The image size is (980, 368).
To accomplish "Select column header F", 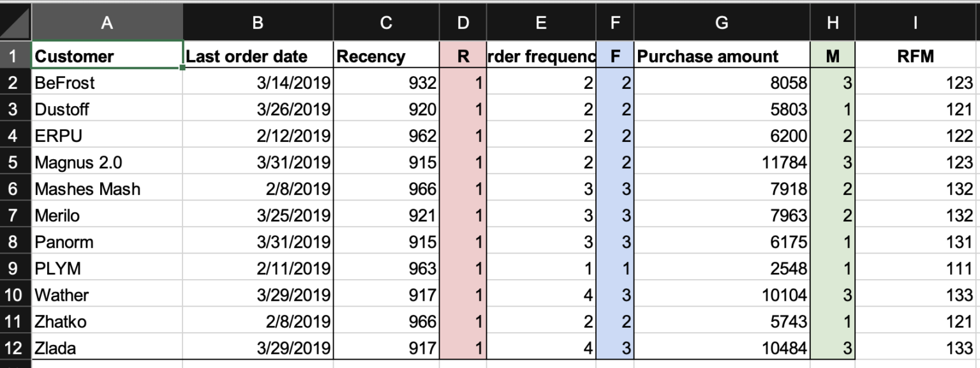I will (614, 22).
